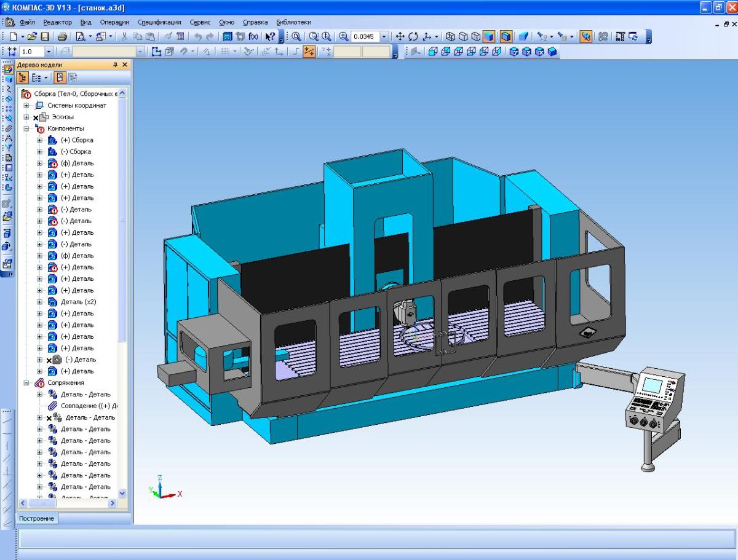The image size is (738, 560).
Task: Save the document with the floppy disk icon
Action: click(45, 37)
